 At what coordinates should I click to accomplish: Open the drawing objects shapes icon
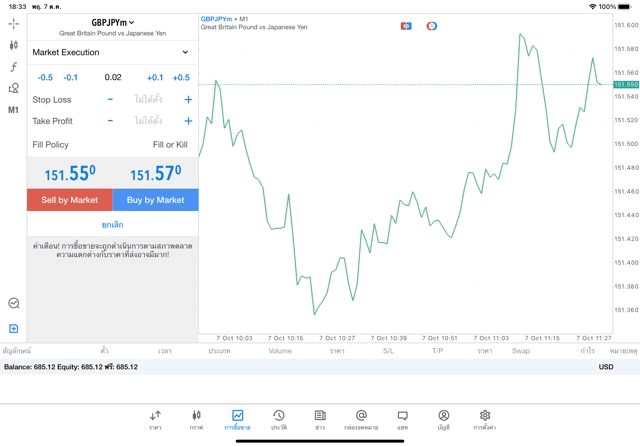pos(14,88)
